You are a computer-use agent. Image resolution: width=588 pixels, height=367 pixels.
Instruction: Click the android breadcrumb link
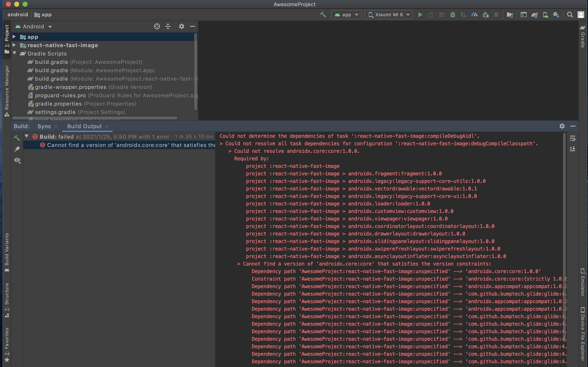coord(18,14)
